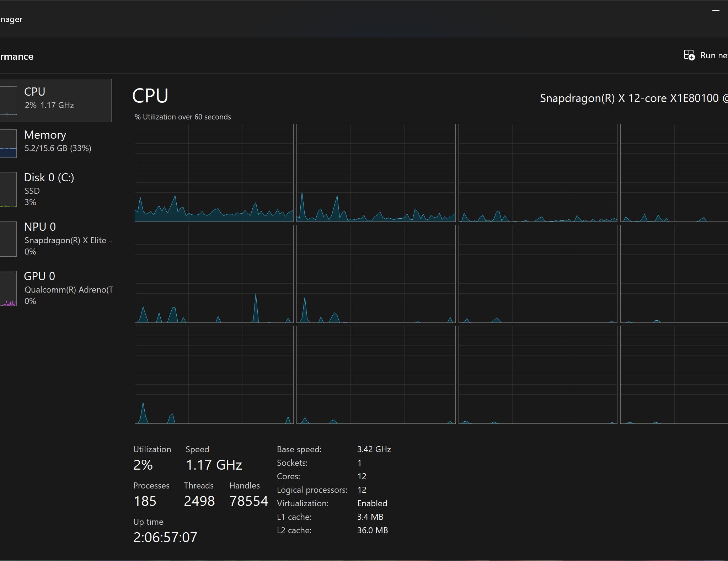Click the Base speed value 3.42 GHz
Screen dimensions: 728x561
[374, 449]
